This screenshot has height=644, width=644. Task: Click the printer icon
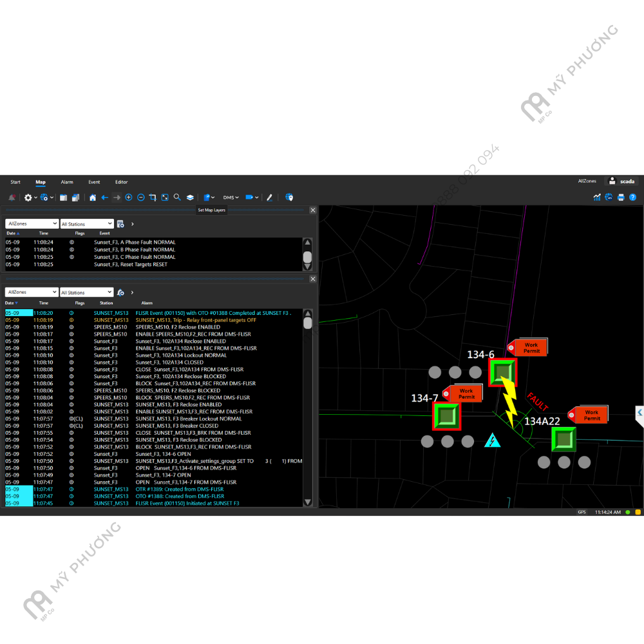621,198
